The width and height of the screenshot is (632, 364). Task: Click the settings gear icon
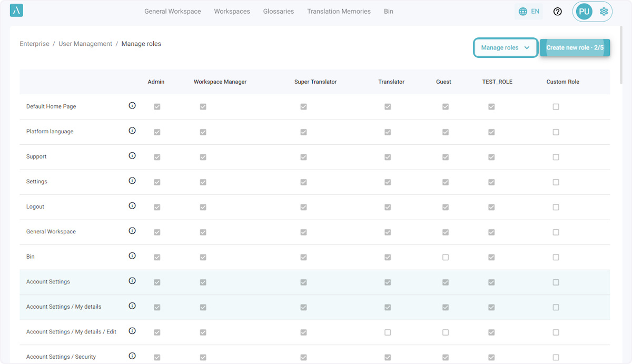604,11
